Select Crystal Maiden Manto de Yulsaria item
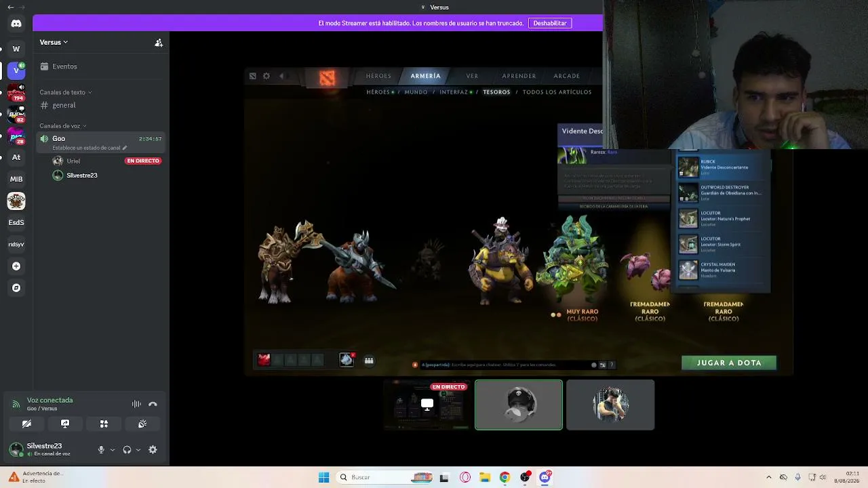The height and width of the screenshot is (488, 868). (724, 270)
